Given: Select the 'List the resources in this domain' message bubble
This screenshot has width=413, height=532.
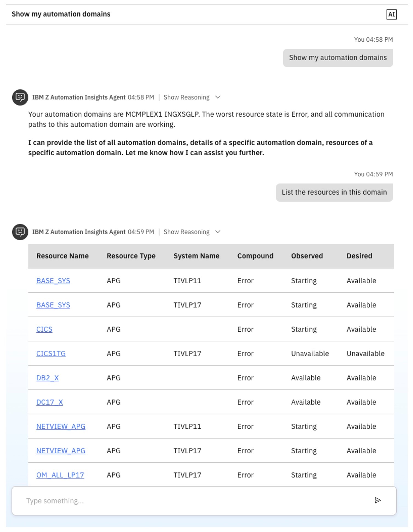Looking at the screenshot, I should 334,192.
